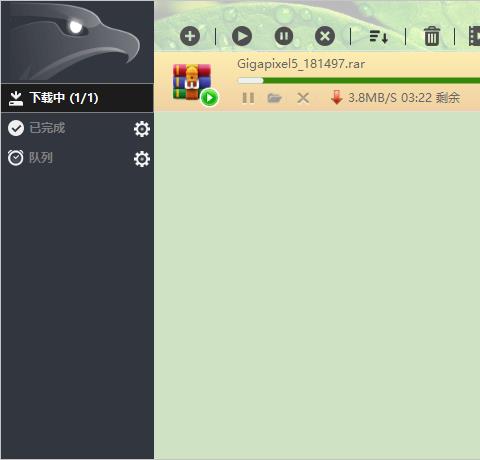
Task: Pause all downloads from the toolbar
Action: coord(284,36)
